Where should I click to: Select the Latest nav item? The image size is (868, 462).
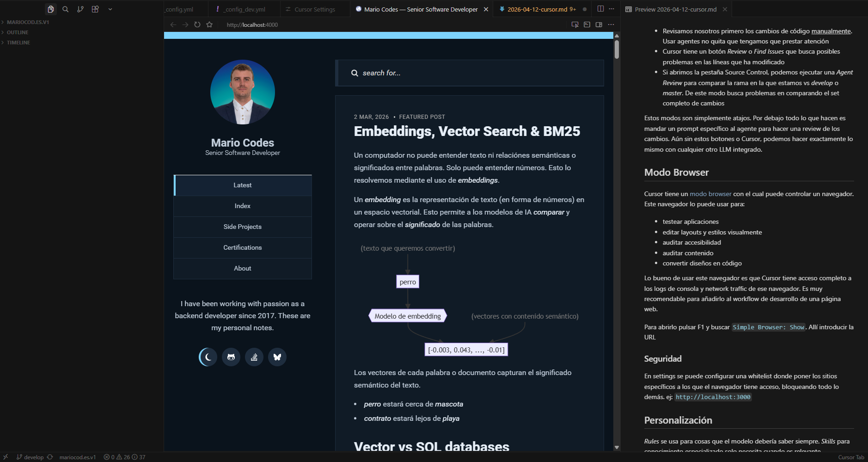(x=243, y=185)
